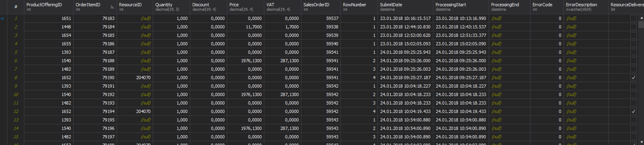Check ResourceDelivered for OrderItemID 79187 row
The image size is (644, 145).
pos(633,52)
